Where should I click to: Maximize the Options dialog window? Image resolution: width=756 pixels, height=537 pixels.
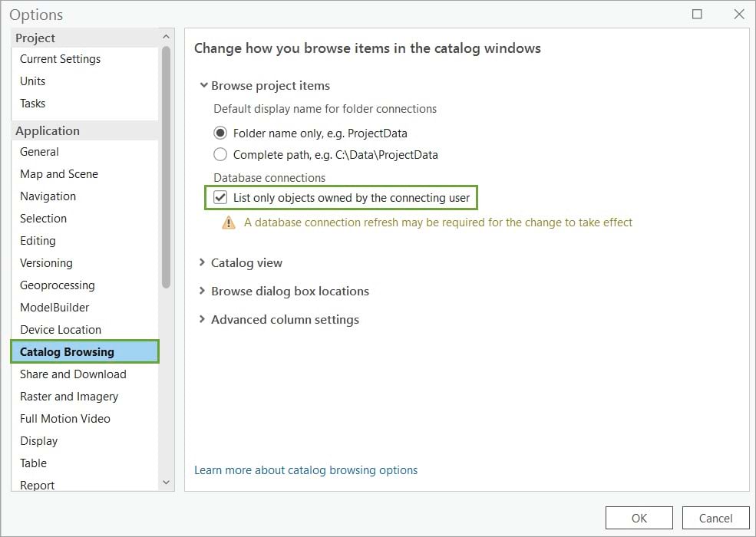(x=697, y=14)
